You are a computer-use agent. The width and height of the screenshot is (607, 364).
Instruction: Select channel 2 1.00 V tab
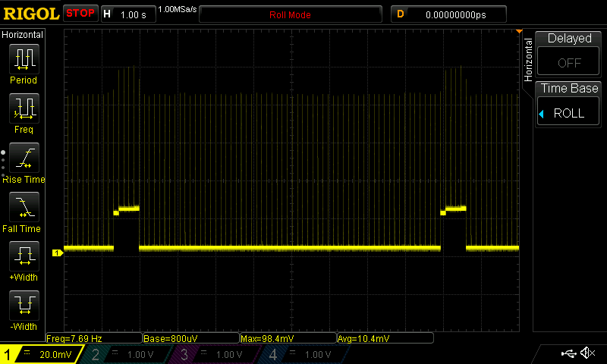127,354
